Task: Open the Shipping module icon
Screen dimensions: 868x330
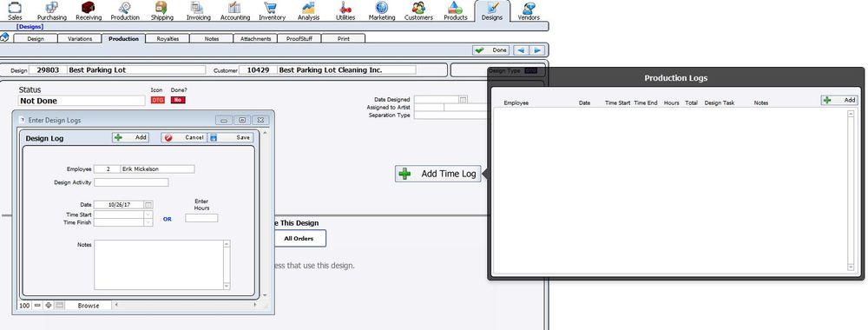Action: click(x=161, y=8)
